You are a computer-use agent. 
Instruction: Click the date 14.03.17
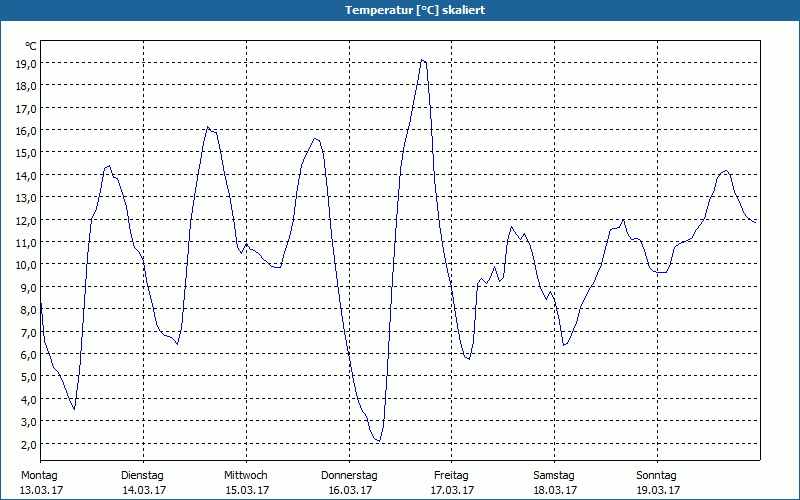pos(144,490)
